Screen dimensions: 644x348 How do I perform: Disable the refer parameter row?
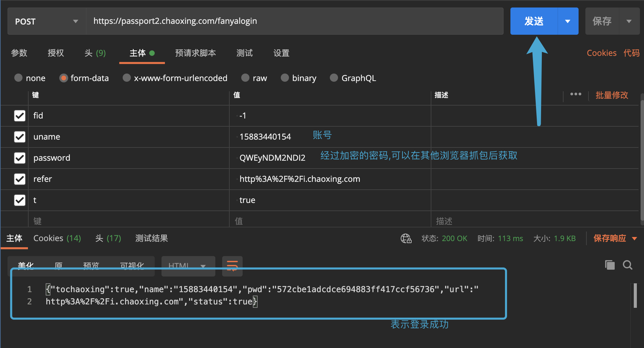point(20,179)
